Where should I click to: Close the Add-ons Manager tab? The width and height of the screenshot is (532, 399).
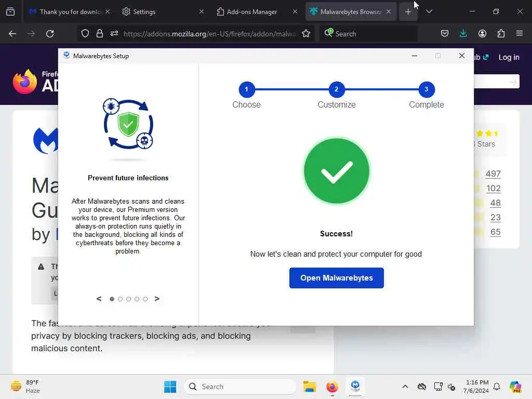[295, 11]
